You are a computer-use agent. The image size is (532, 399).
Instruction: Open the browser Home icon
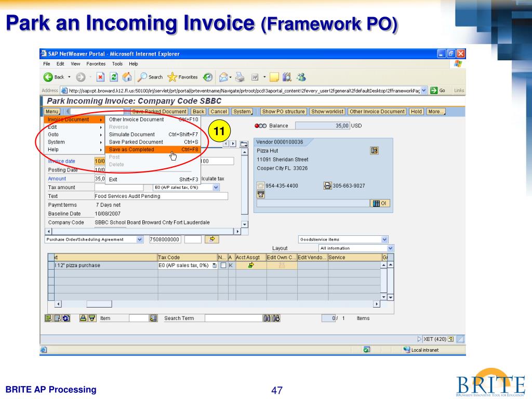pos(127,77)
